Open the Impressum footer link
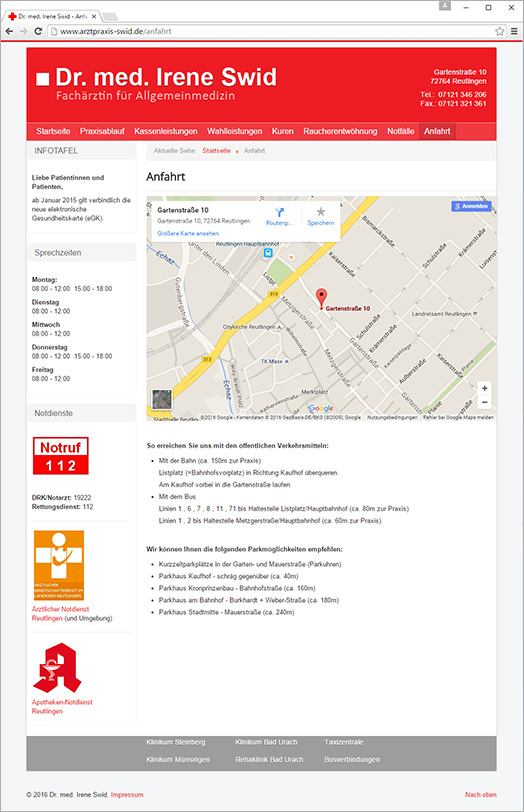 (x=127, y=794)
